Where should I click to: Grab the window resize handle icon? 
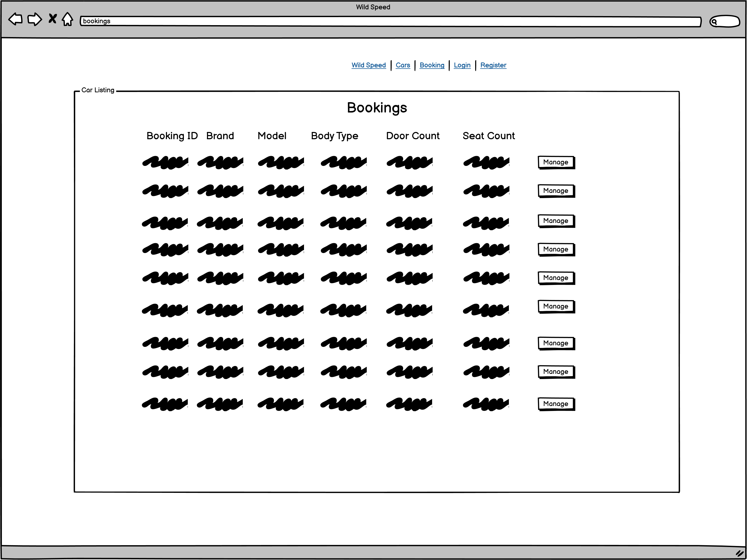click(x=739, y=553)
